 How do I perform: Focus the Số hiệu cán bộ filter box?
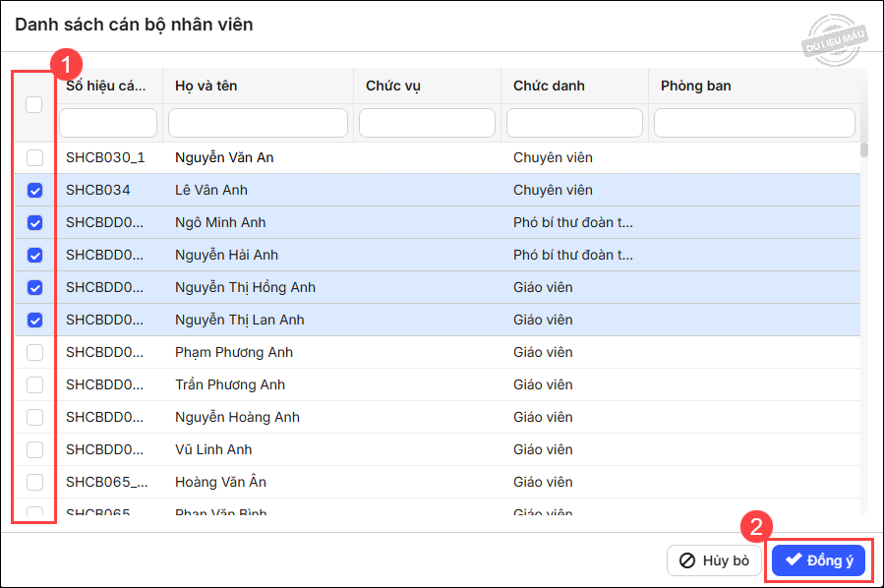[108, 123]
